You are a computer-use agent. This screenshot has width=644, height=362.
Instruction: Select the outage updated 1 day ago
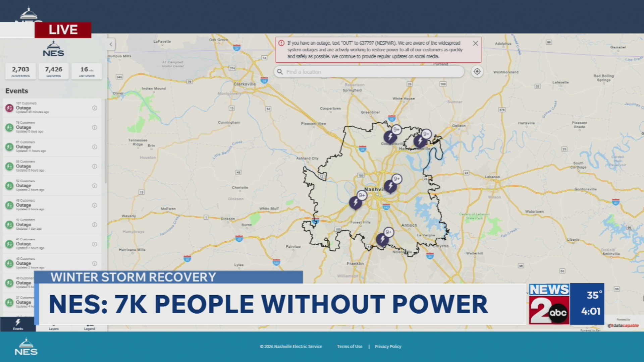(52, 225)
